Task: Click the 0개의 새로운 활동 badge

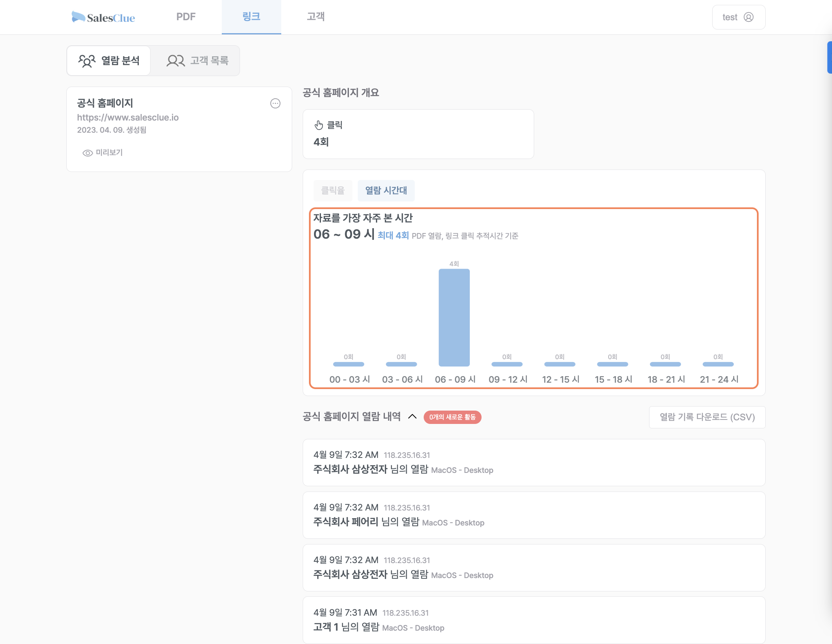Action: click(452, 417)
